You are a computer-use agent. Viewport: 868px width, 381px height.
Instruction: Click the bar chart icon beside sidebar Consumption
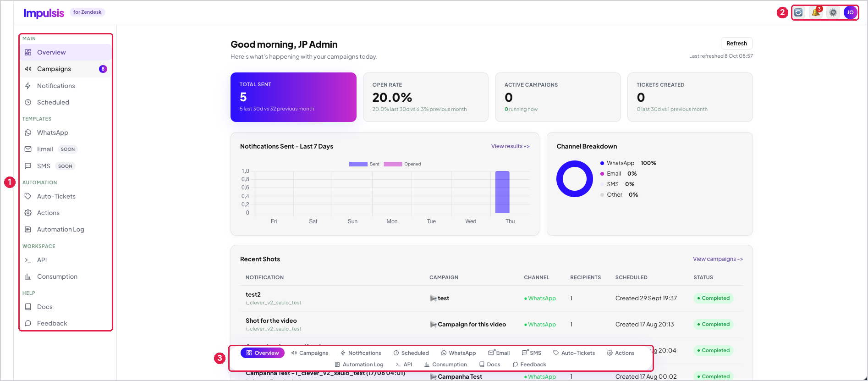(x=28, y=276)
